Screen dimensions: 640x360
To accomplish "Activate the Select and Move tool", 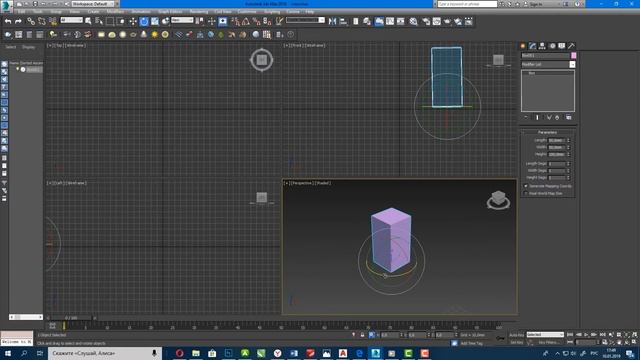I will click(133, 21).
